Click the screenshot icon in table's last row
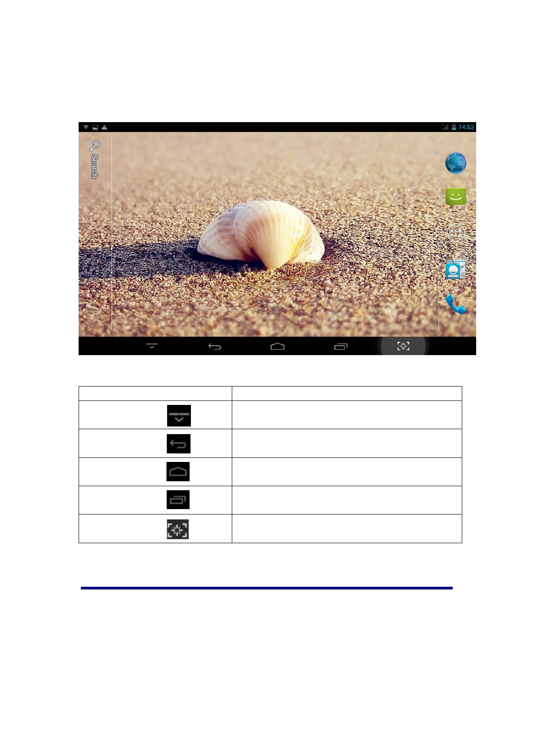The height and width of the screenshot is (756, 535). [178, 529]
